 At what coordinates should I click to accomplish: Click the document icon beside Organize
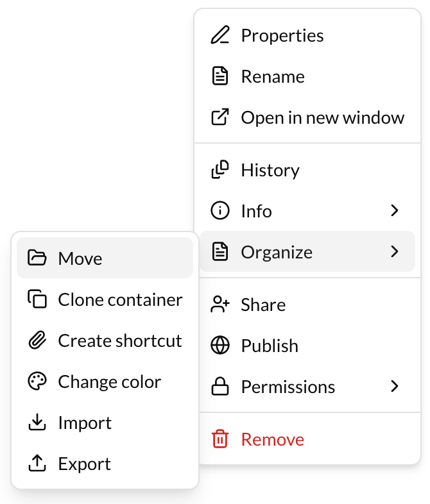pyautogui.click(x=220, y=251)
